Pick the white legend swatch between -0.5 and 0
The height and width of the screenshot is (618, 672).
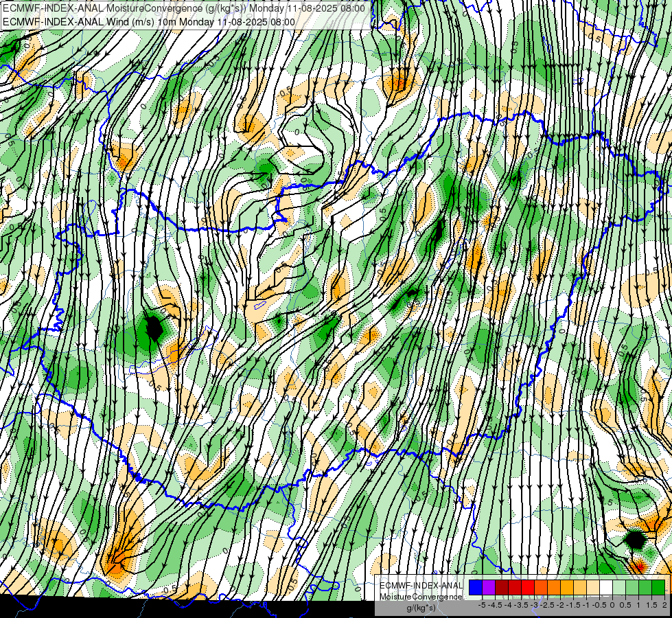pyautogui.click(x=606, y=587)
